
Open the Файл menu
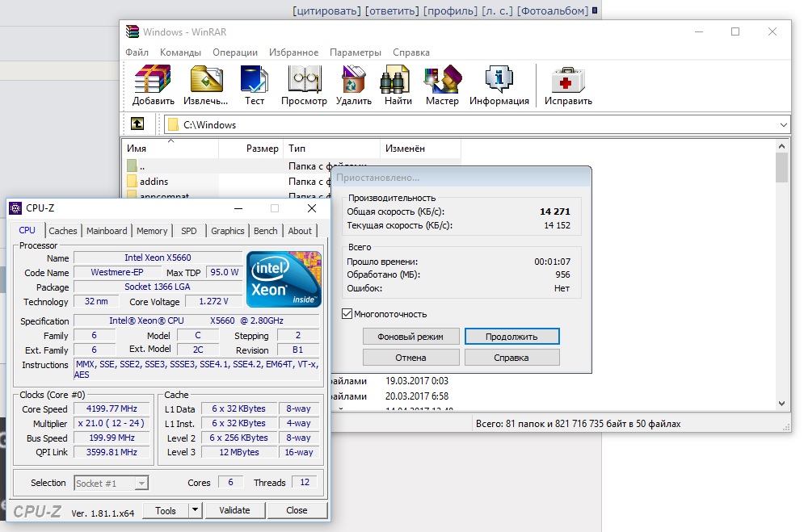(137, 52)
